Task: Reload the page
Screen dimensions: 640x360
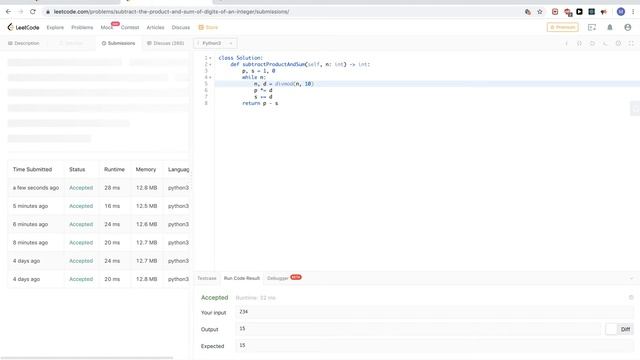Action: point(33,12)
